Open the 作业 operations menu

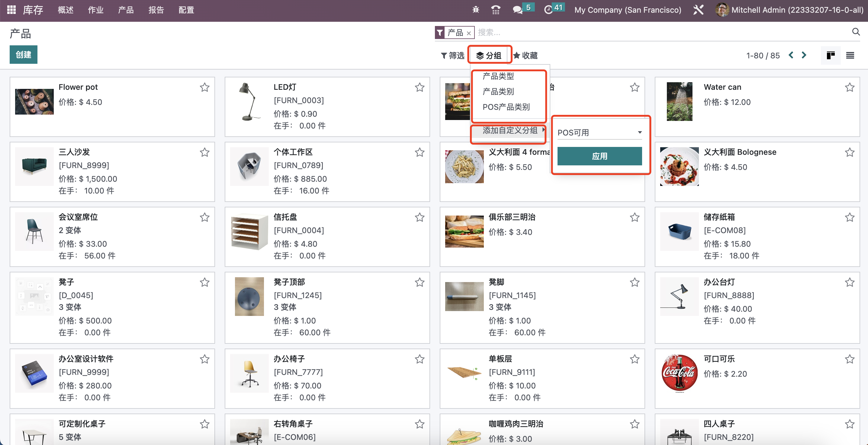coord(96,10)
